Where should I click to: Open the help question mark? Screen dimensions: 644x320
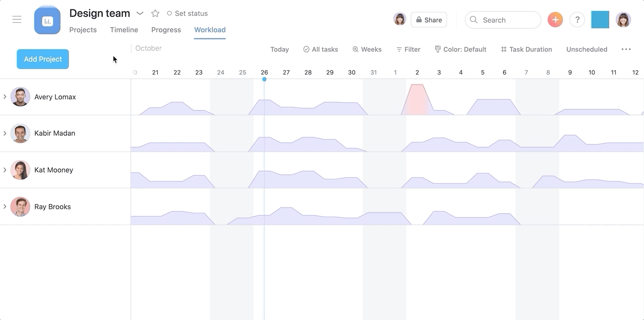pyautogui.click(x=577, y=20)
